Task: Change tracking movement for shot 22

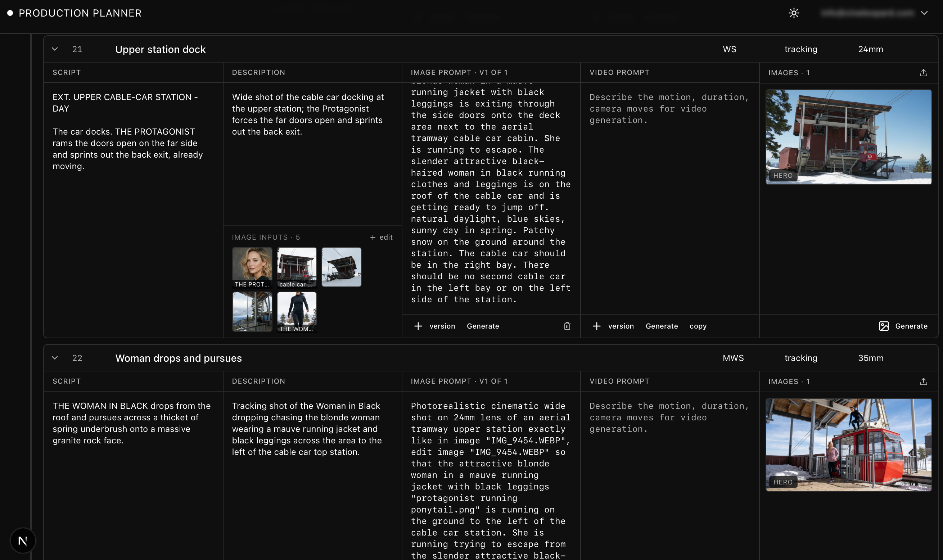Action: (801, 358)
